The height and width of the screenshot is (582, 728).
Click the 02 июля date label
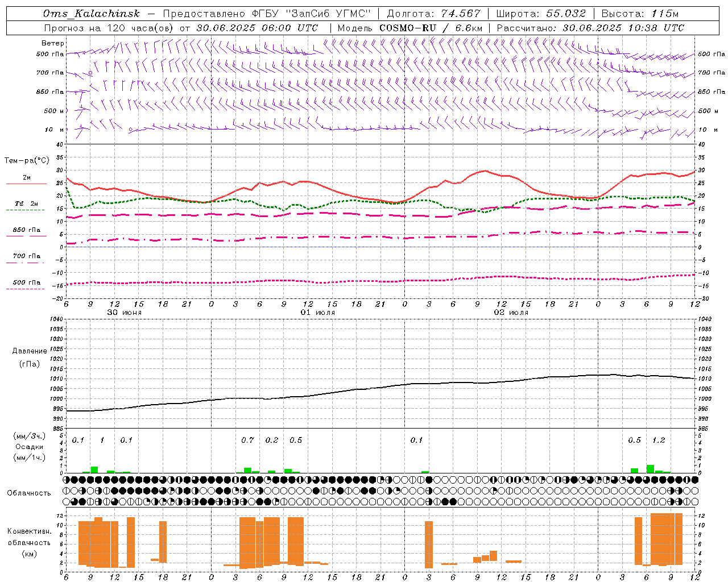[x=511, y=313]
